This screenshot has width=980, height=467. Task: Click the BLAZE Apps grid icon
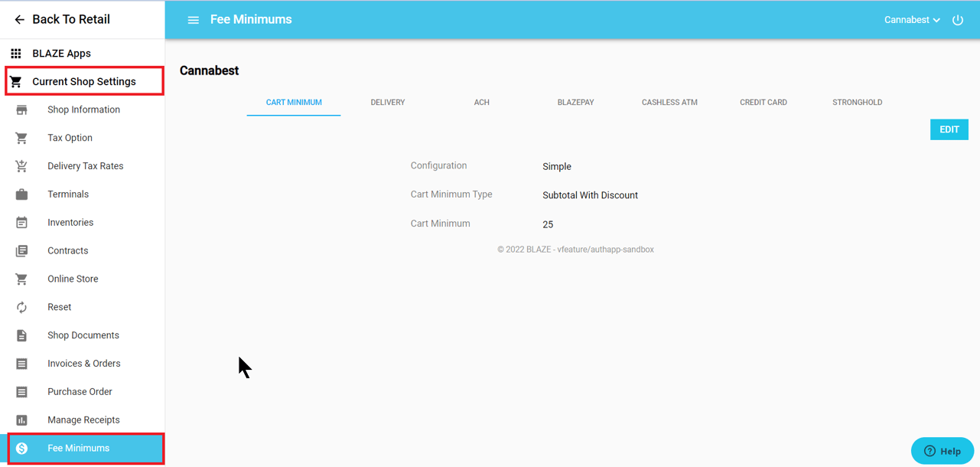click(16, 54)
